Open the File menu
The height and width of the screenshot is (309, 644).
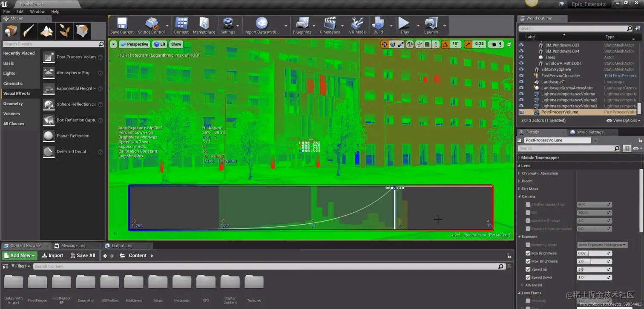(x=6, y=12)
